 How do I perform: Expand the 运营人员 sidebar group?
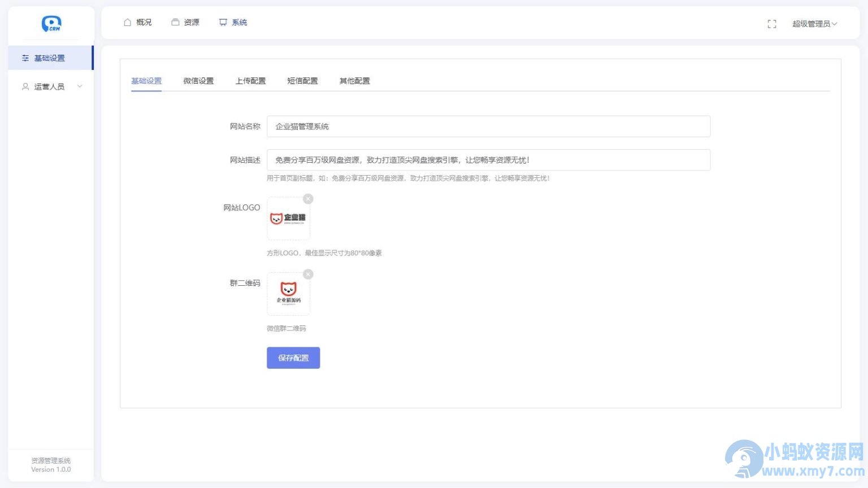coord(50,86)
